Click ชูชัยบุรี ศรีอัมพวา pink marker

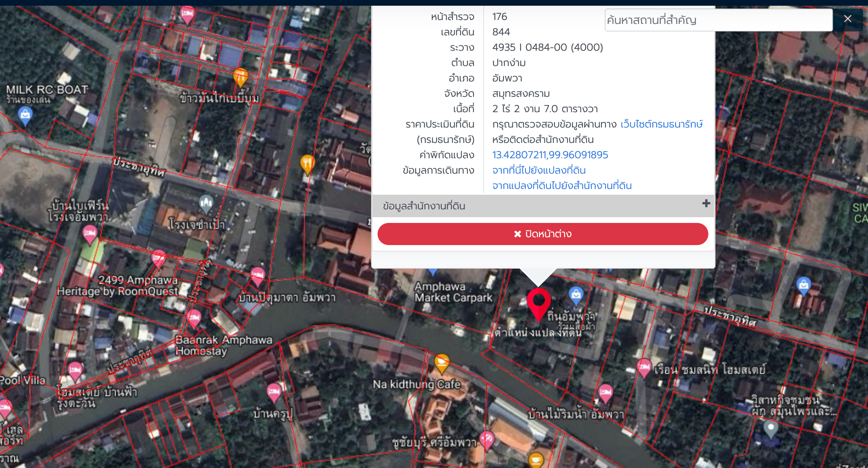(487, 440)
